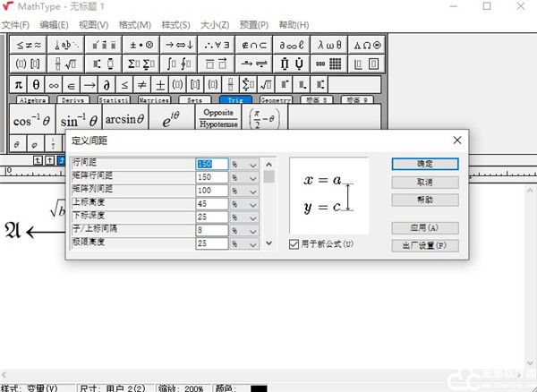Image resolution: width=537 pixels, height=392 pixels.
Task: Switch to the Matrices tab
Action: pyautogui.click(x=154, y=101)
